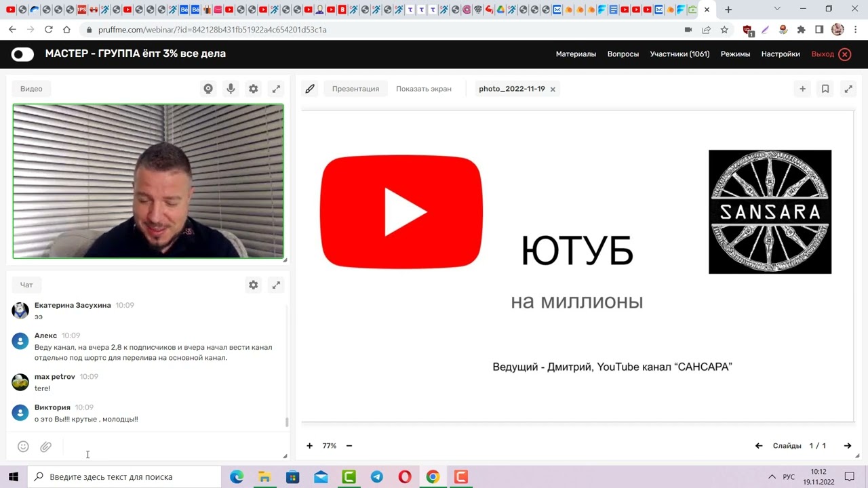This screenshot has height=488, width=868.
Task: Expand the chat panel with diagonal arrows
Action: tap(276, 285)
